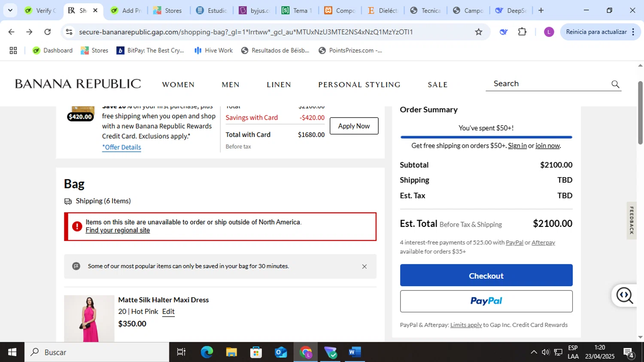Open volume control in system tray

point(546,352)
